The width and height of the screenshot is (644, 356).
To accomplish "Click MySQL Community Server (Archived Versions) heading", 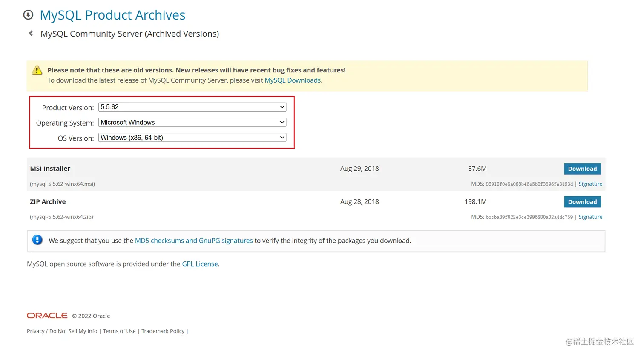I will pos(129,34).
